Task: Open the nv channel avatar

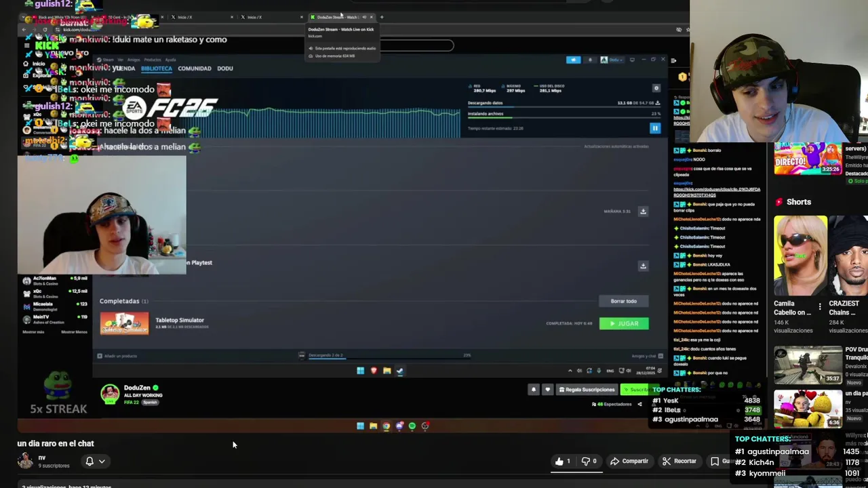Action: tap(25, 461)
